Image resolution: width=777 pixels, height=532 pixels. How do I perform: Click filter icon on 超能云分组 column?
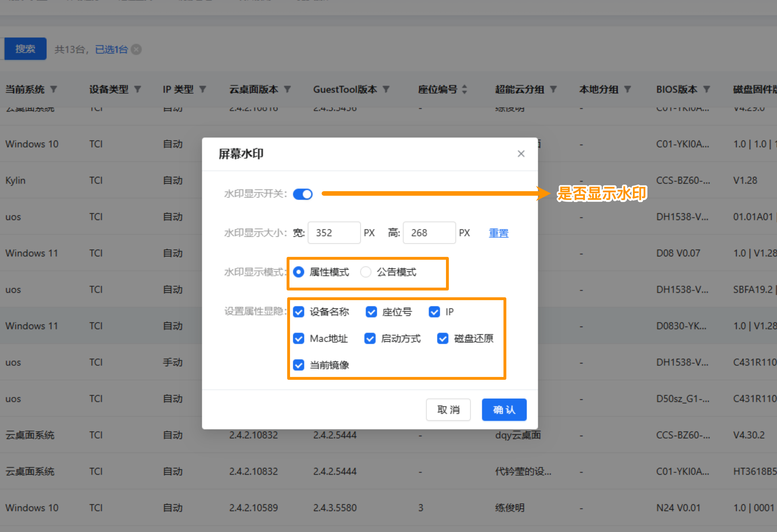click(553, 89)
